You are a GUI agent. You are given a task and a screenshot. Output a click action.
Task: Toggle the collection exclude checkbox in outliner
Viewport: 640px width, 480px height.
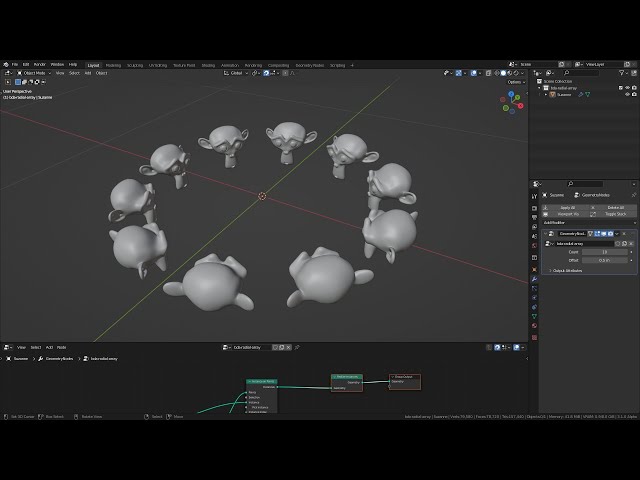pyautogui.click(x=621, y=88)
